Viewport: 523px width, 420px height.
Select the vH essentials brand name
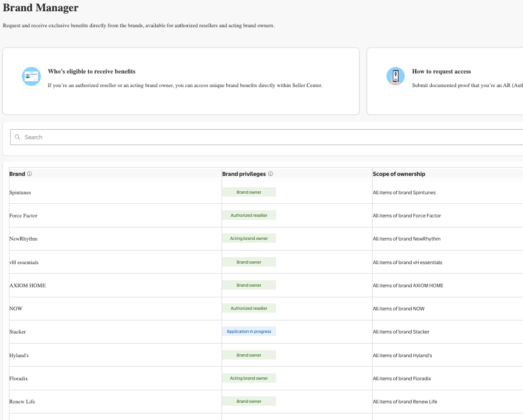tap(24, 262)
